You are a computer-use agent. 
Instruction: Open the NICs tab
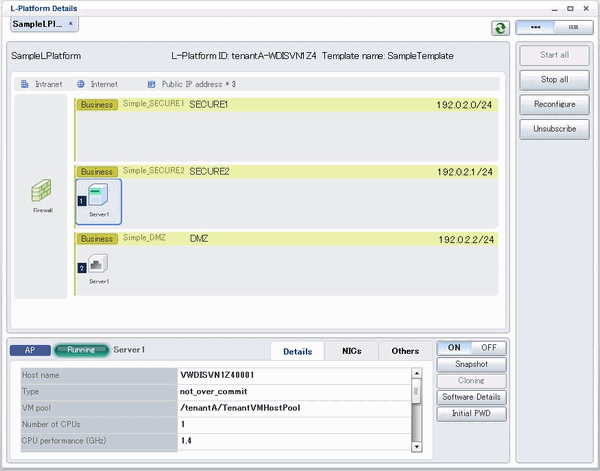click(352, 351)
